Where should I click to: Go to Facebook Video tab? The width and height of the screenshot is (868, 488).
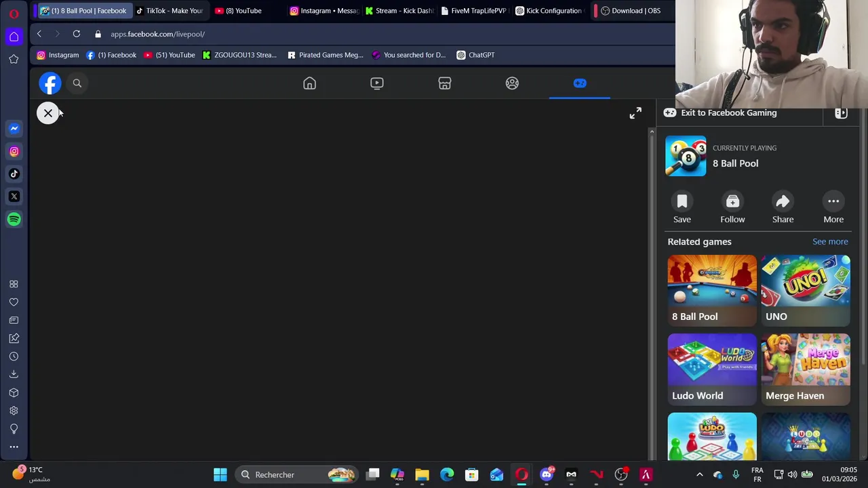point(377,83)
